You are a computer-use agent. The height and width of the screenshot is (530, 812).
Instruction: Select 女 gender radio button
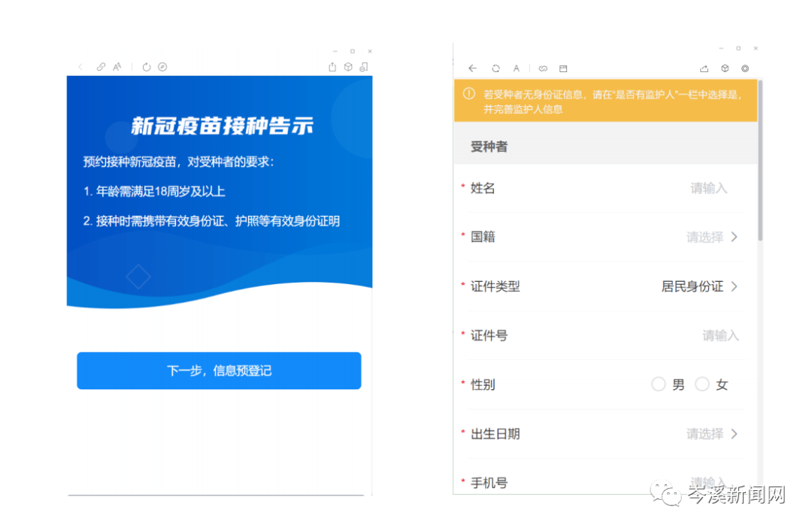point(702,384)
